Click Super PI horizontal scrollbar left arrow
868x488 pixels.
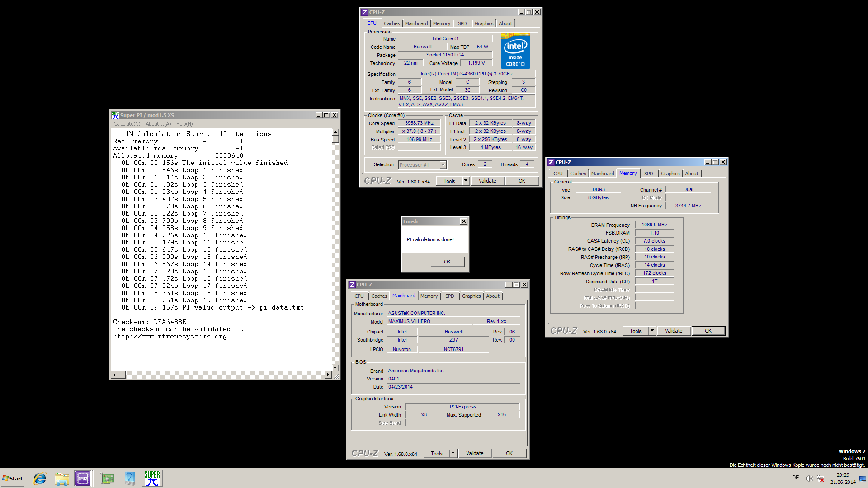pos(114,375)
